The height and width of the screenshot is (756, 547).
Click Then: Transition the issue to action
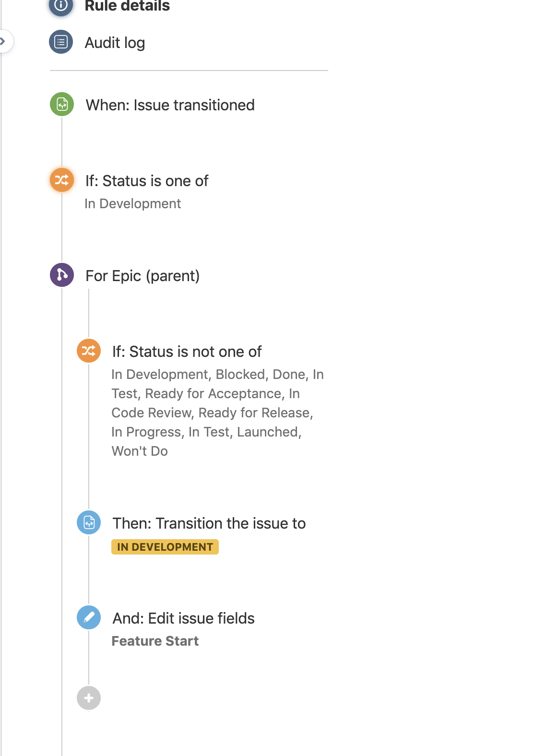click(209, 523)
